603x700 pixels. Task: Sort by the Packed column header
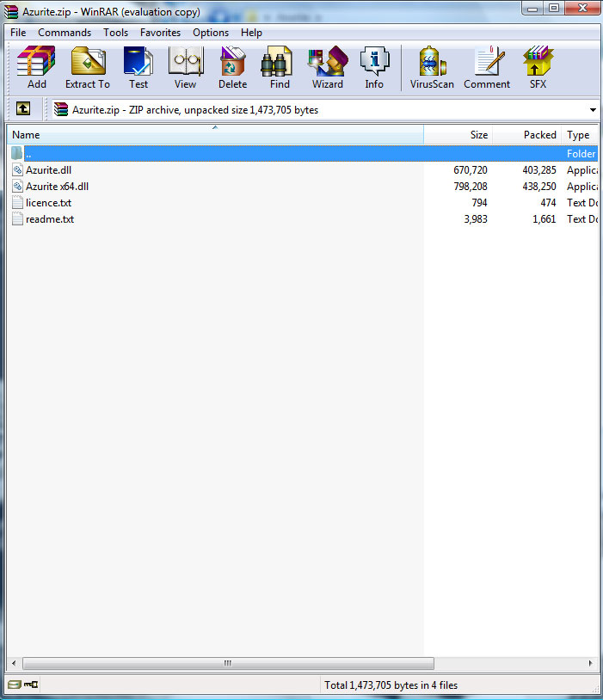(526, 135)
